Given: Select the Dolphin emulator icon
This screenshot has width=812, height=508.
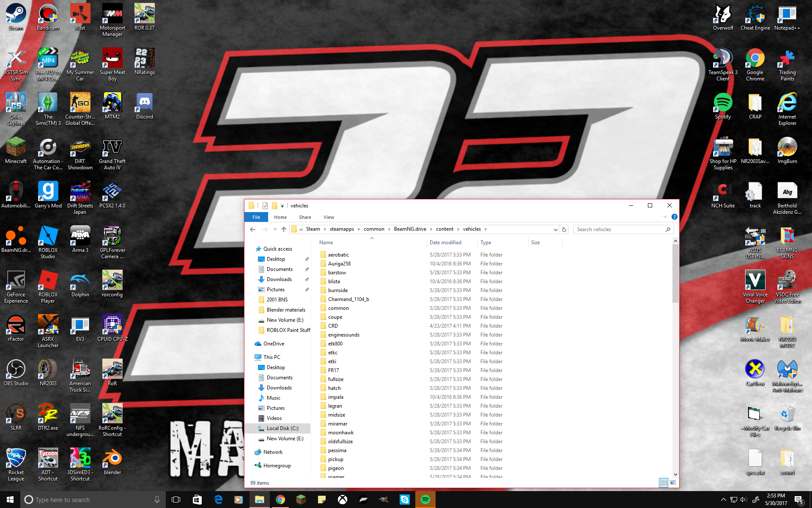Looking at the screenshot, I should tap(80, 284).
